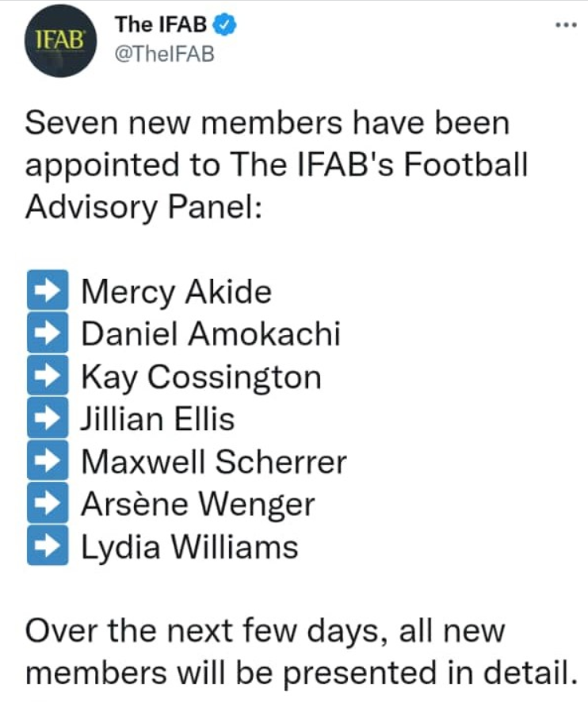
Task: Click arrow emoji beside Maxwell Scherrer
Action: (x=48, y=460)
